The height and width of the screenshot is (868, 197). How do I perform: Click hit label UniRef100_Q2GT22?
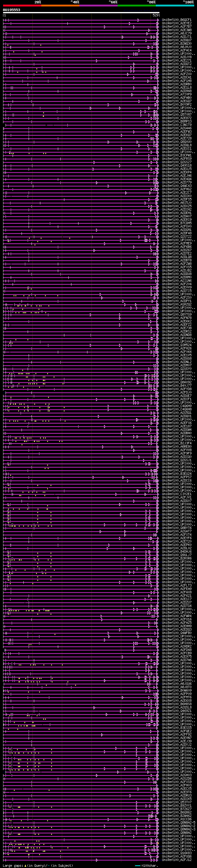176,236
